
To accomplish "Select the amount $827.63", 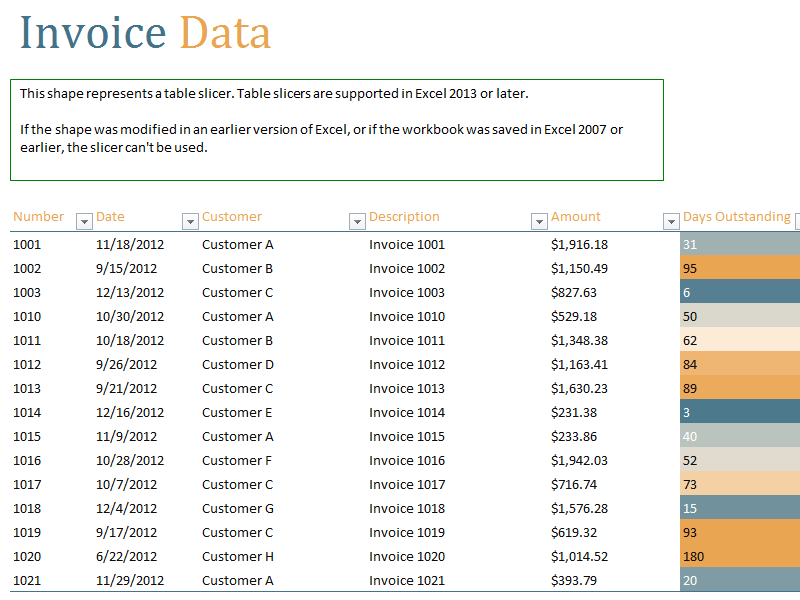I will pos(573,293).
